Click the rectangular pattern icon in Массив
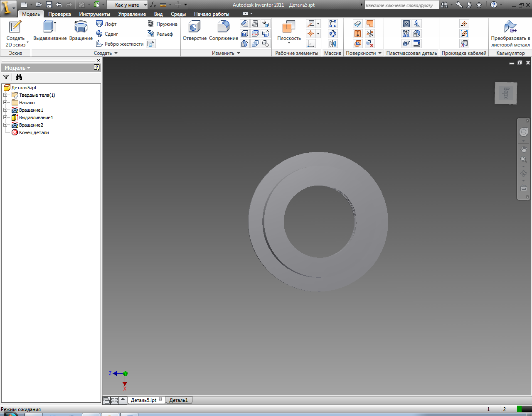 333,24
